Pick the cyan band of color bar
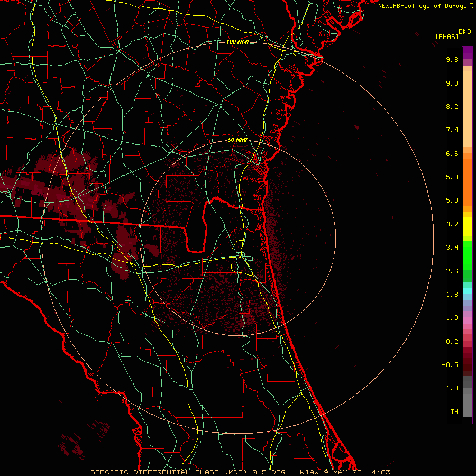Viewport: 476px width, 476px height. click(x=467, y=291)
